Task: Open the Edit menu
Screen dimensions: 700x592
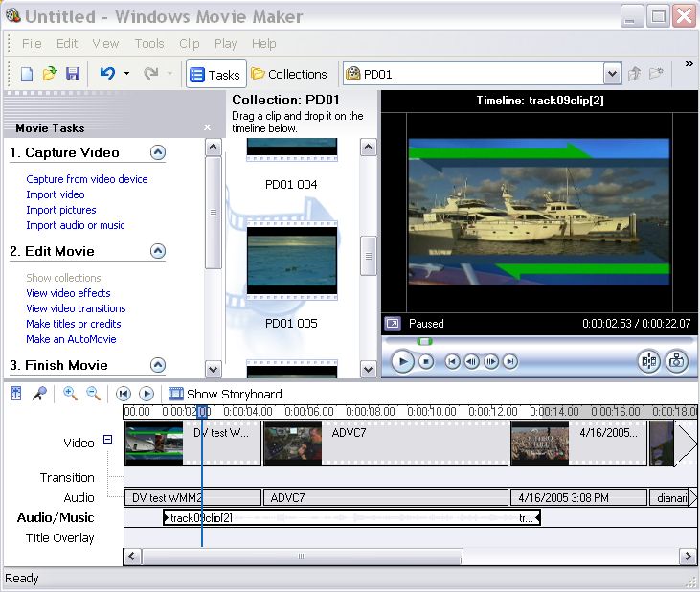Action: (67, 44)
